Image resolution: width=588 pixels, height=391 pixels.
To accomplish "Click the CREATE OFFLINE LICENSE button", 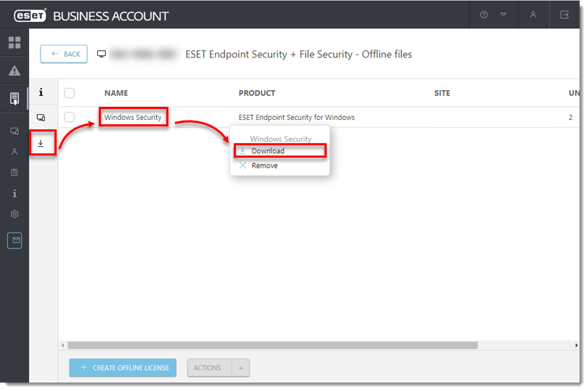I will coord(123,368).
